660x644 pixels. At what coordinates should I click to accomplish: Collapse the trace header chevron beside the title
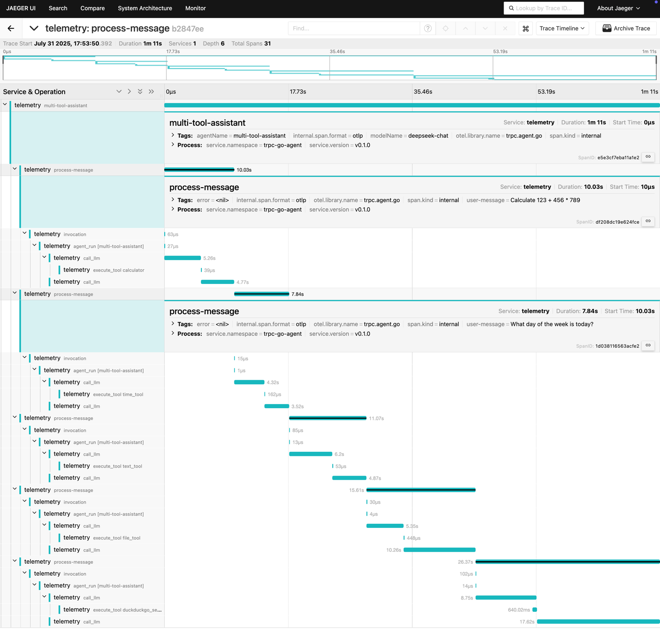coord(34,28)
